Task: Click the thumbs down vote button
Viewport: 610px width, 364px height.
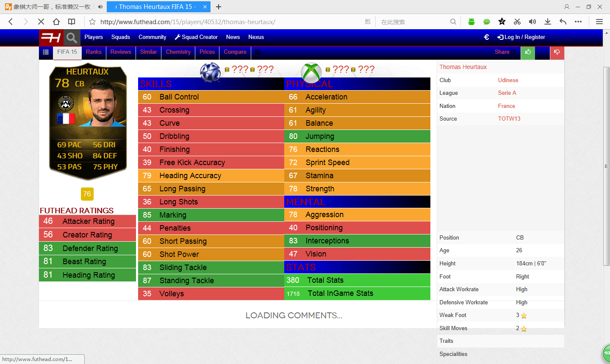Action: (557, 52)
